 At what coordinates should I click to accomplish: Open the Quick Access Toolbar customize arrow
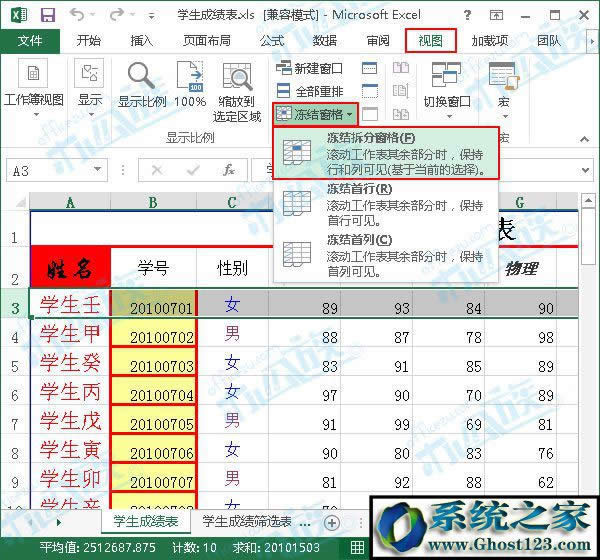[x=152, y=16]
